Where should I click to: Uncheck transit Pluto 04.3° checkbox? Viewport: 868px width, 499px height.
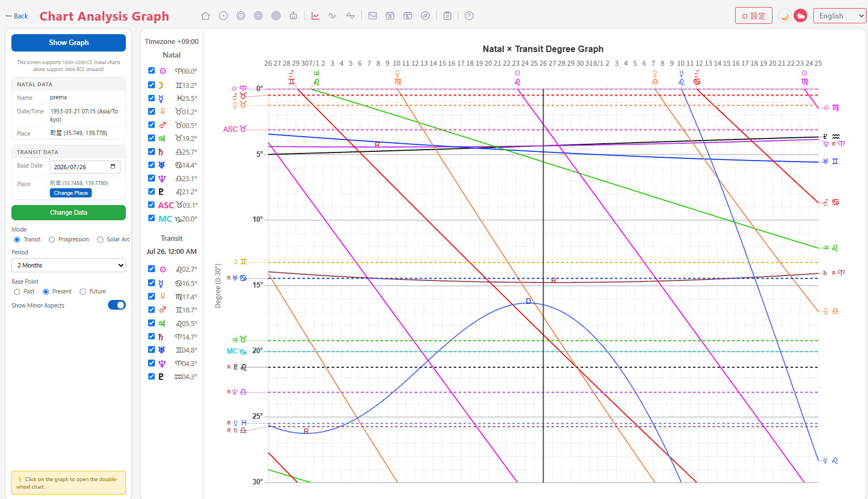point(151,376)
